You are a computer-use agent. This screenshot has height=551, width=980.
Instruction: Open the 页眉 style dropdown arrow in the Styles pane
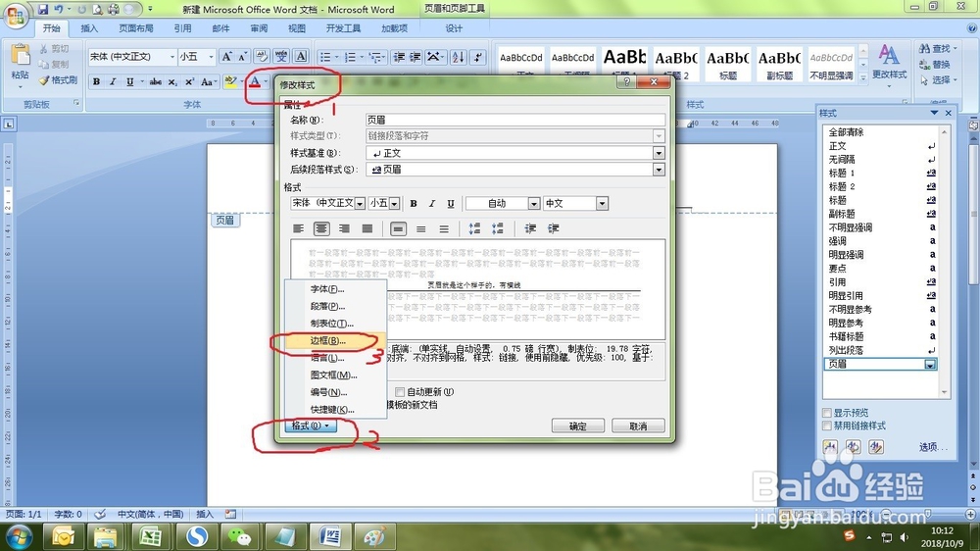[930, 365]
